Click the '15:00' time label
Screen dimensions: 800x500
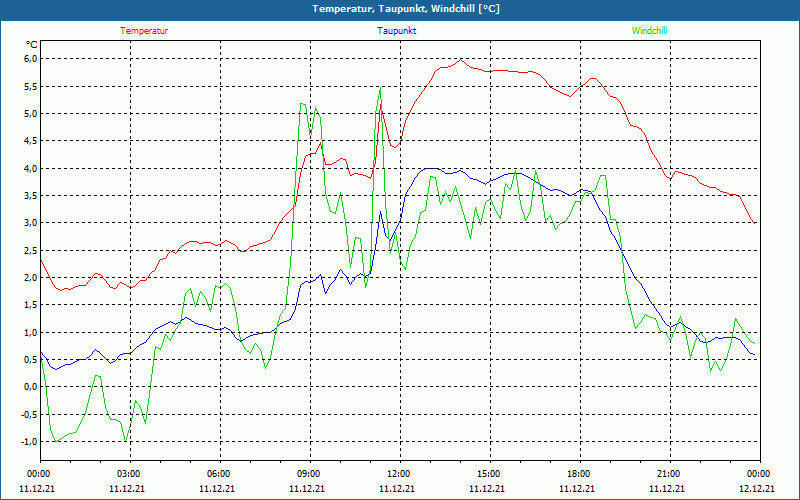[x=490, y=474]
